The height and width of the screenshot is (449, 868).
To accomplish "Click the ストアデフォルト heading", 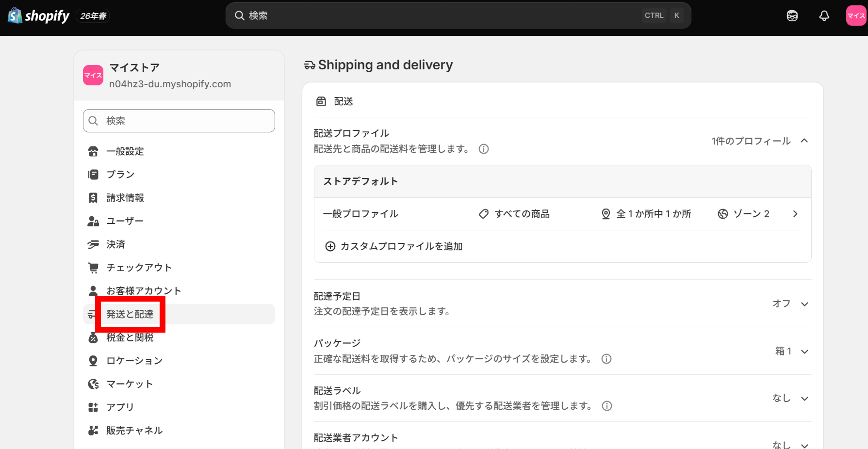I will coord(360,181).
